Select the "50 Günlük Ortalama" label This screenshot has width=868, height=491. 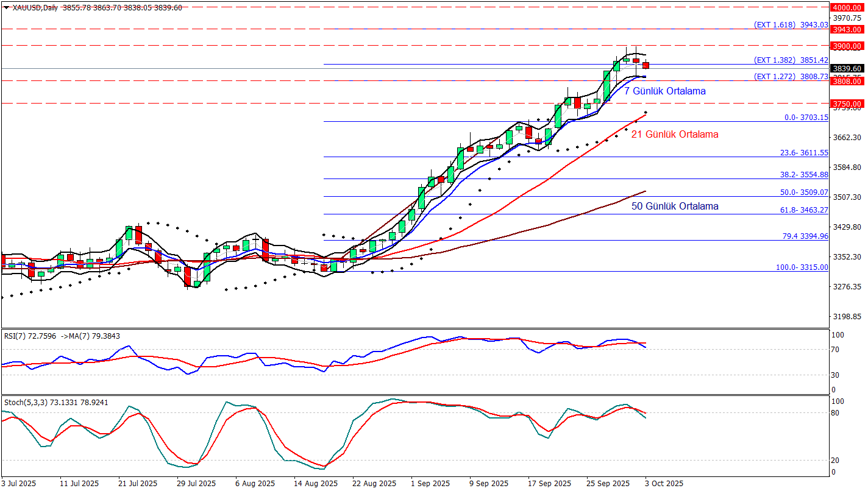point(674,206)
